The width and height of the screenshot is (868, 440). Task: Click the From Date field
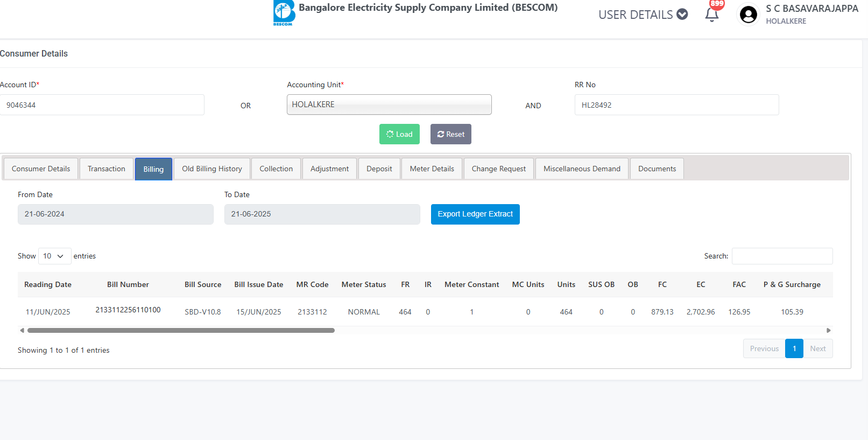click(x=116, y=214)
